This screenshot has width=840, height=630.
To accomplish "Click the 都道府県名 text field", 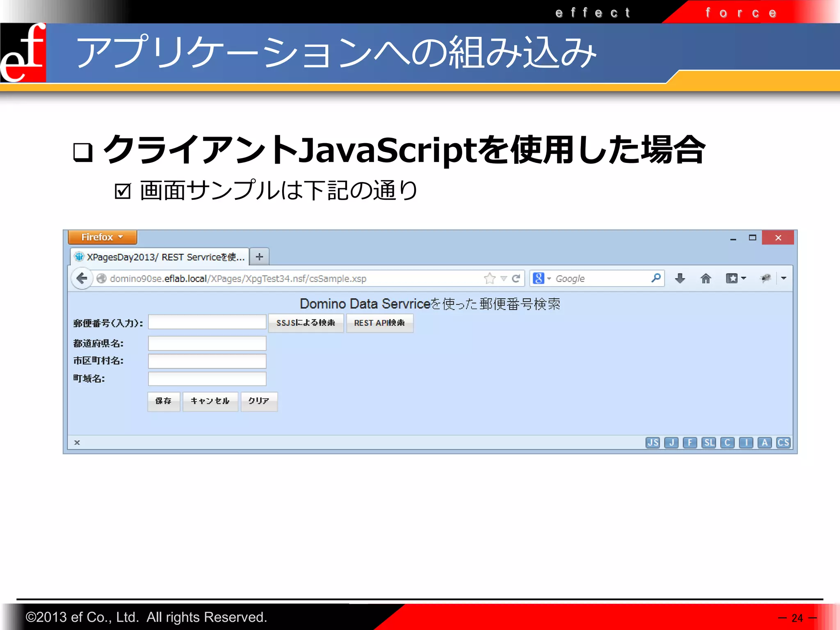I will 207,343.
